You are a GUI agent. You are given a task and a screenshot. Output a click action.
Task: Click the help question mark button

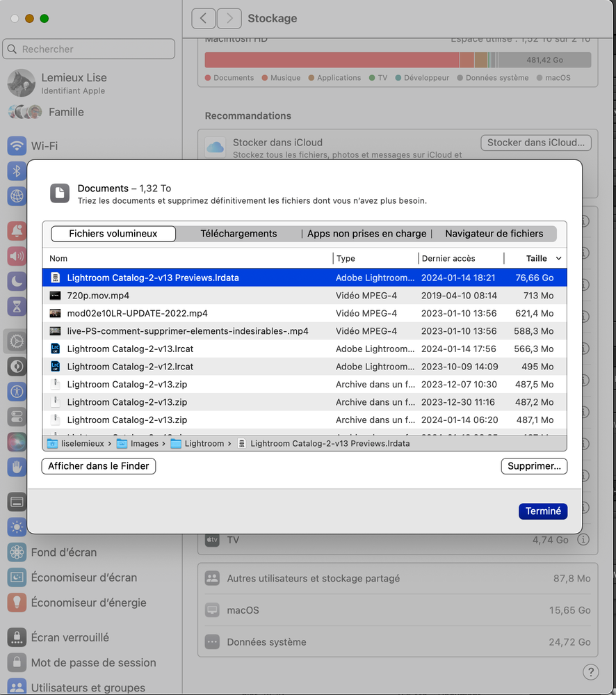pyautogui.click(x=591, y=672)
